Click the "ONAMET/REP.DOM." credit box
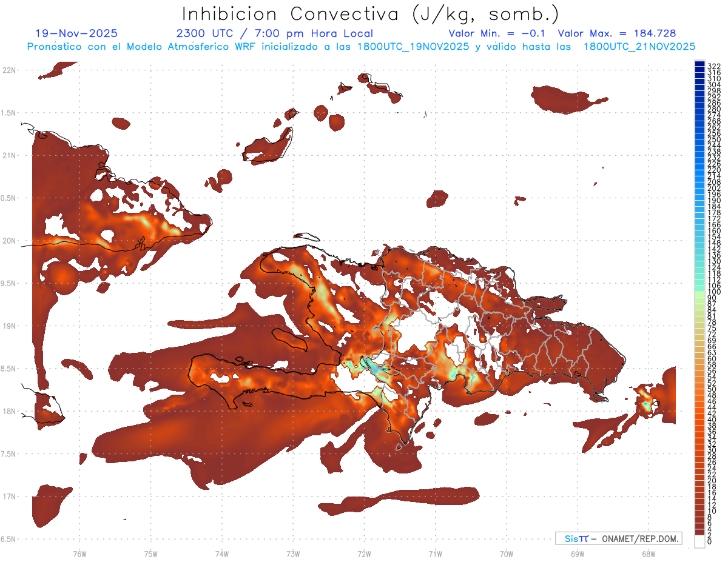The image size is (728, 562). click(618, 538)
